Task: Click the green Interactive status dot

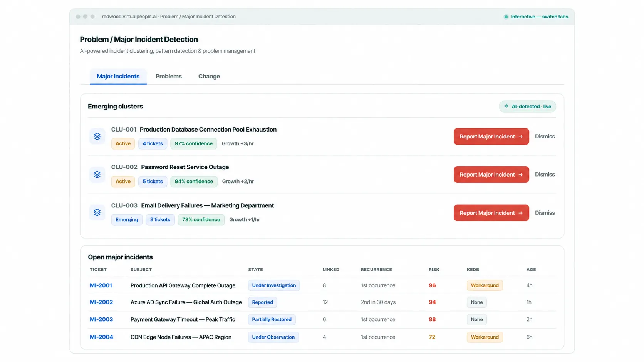Action: tap(506, 17)
